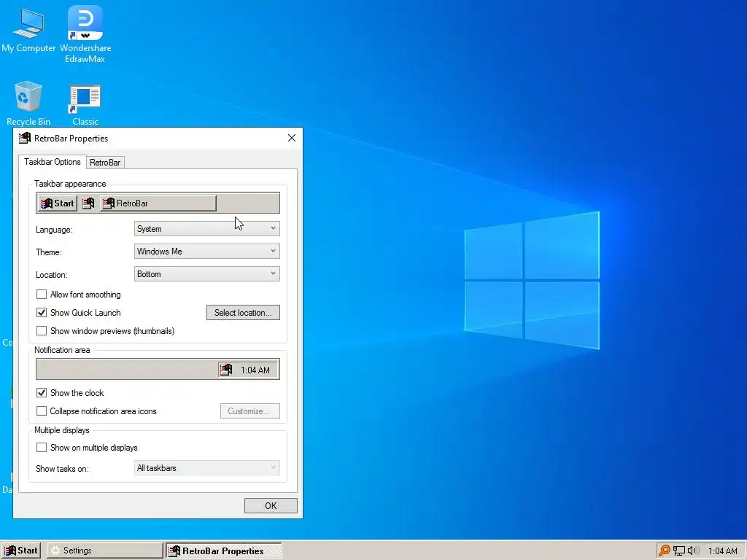Open the Show tasks on dropdown

(206, 468)
